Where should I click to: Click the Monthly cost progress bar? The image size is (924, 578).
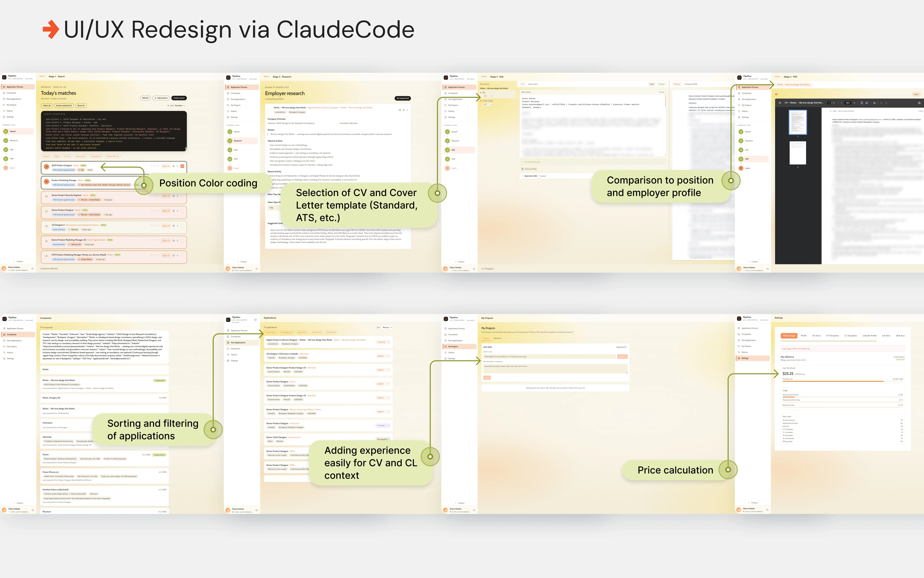(x=843, y=381)
